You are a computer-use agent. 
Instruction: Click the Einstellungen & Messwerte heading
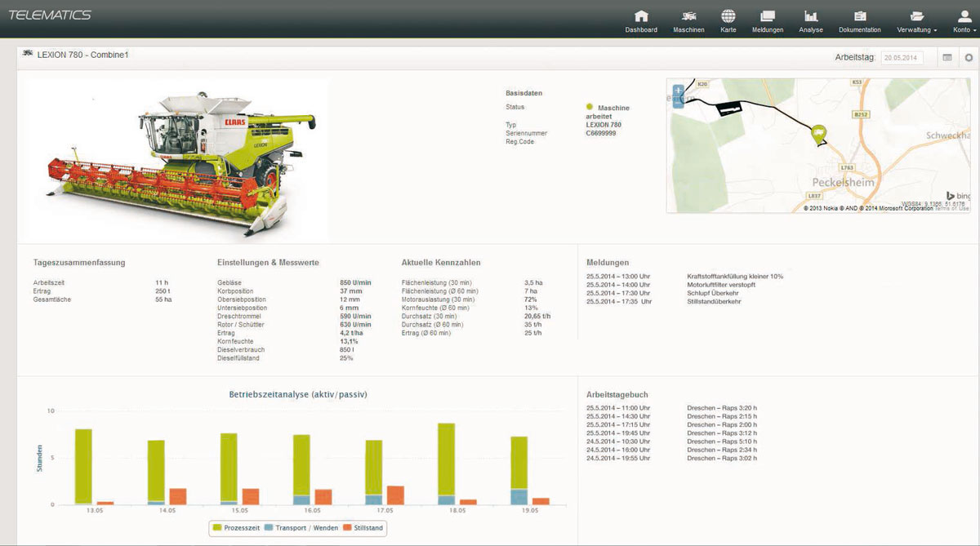click(x=268, y=263)
